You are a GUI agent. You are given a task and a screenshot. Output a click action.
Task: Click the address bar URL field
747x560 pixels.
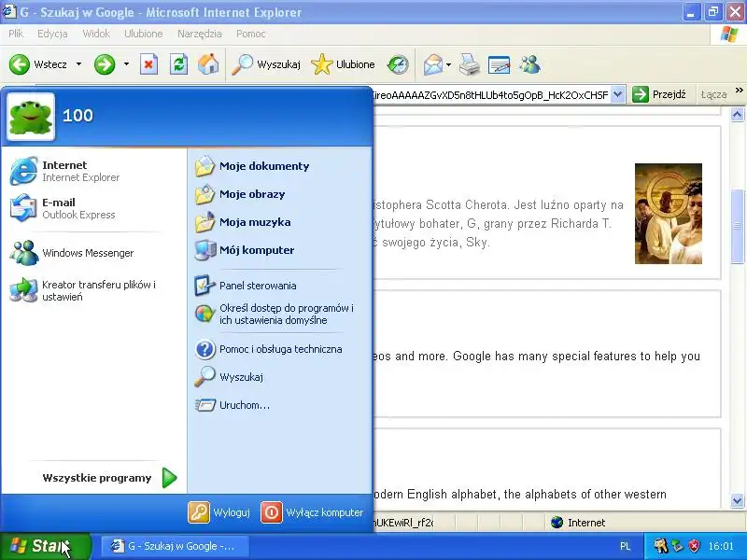click(x=489, y=94)
